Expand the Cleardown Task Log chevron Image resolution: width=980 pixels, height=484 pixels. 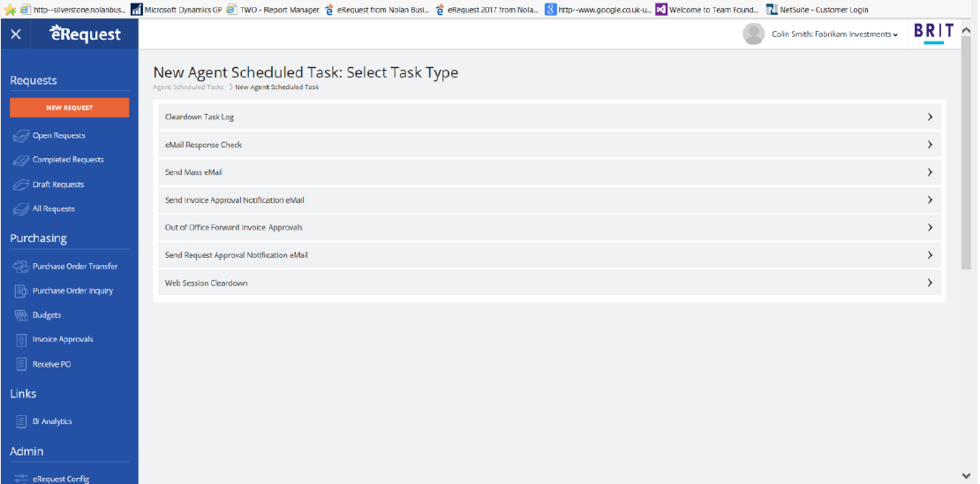[x=930, y=117]
